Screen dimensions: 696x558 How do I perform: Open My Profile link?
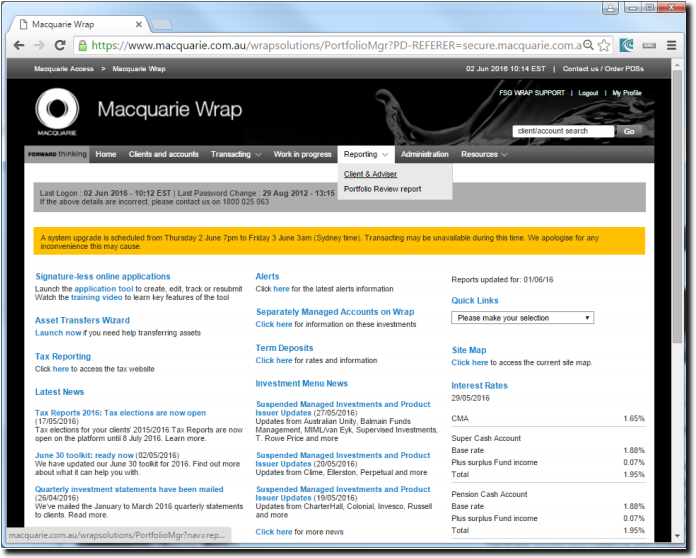click(627, 93)
